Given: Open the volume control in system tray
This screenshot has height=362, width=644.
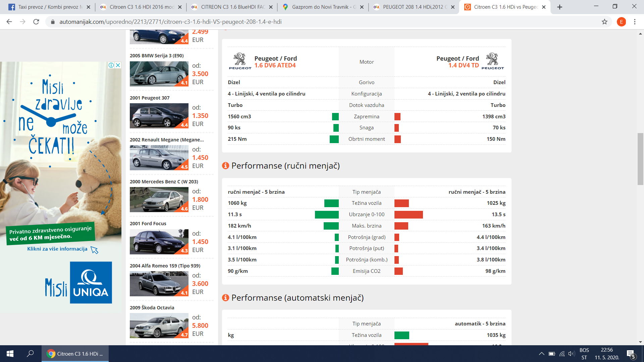Looking at the screenshot, I should coord(572,354).
